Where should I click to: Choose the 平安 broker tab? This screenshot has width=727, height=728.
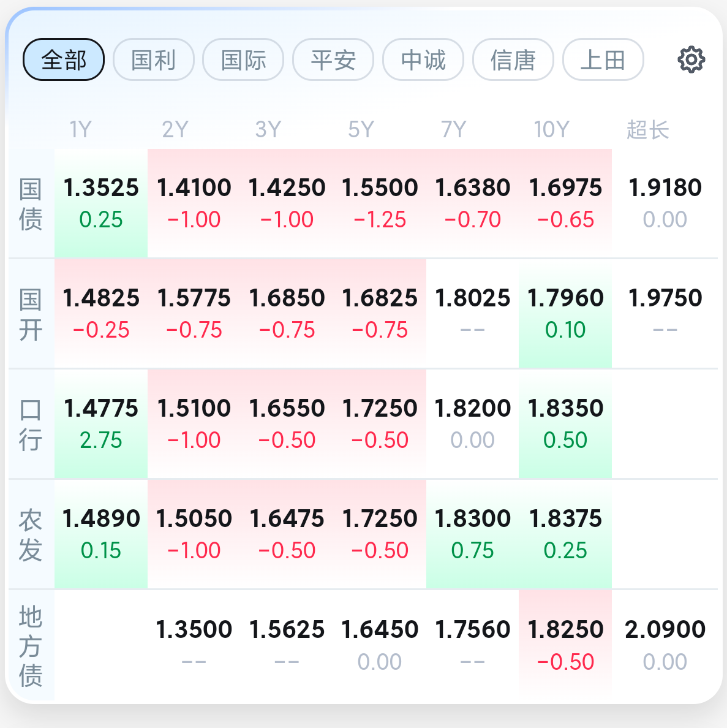tap(333, 59)
